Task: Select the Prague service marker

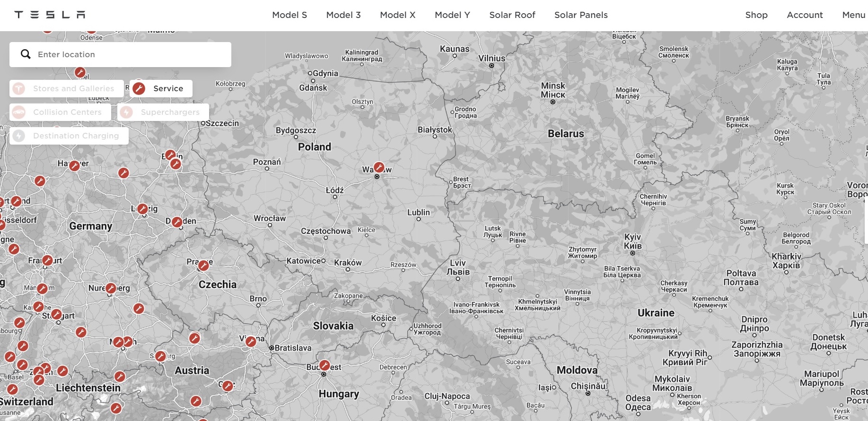Action: 203,266
